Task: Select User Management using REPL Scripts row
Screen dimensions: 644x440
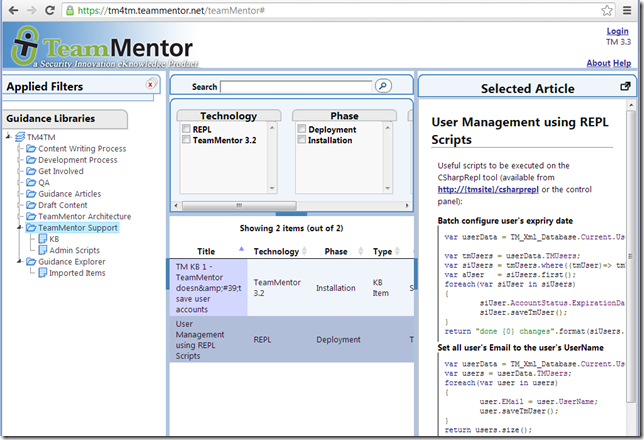Action: [x=291, y=339]
